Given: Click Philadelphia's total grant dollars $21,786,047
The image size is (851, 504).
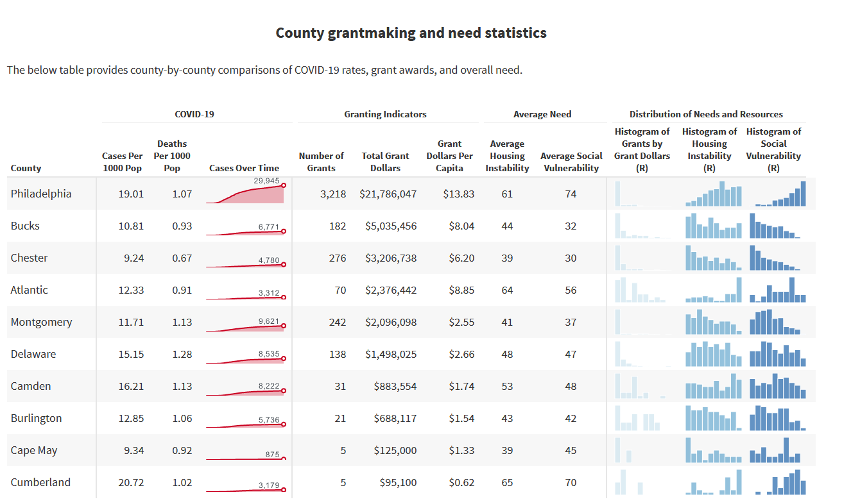Looking at the screenshot, I should [x=388, y=194].
